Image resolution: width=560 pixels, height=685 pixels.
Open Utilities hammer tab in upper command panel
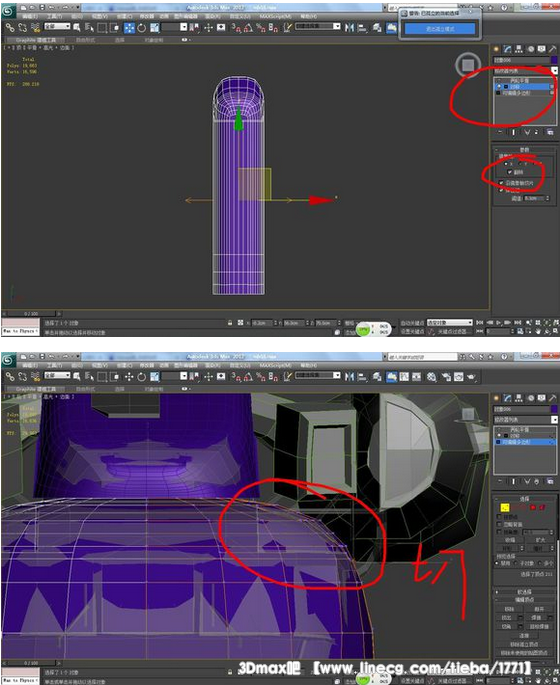[553, 49]
